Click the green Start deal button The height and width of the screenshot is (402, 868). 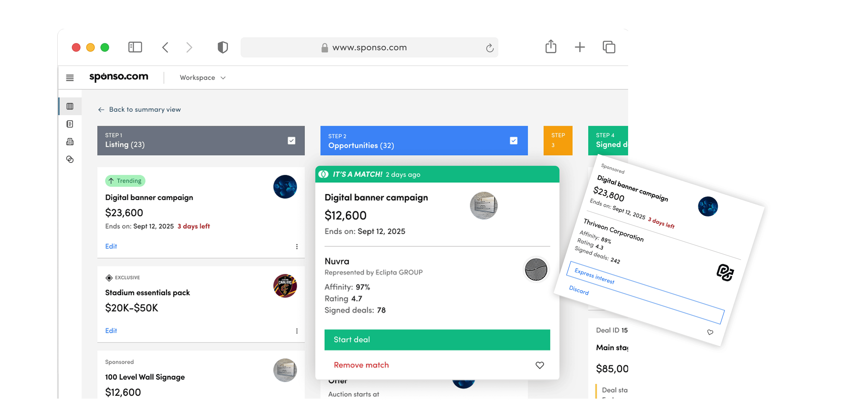click(437, 340)
